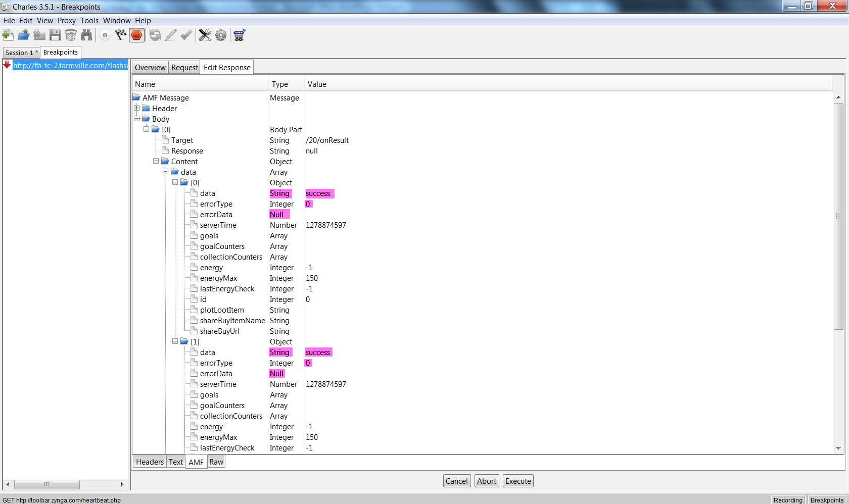Expand the Header node in AMF tree
The image size is (849, 504).
136,108
